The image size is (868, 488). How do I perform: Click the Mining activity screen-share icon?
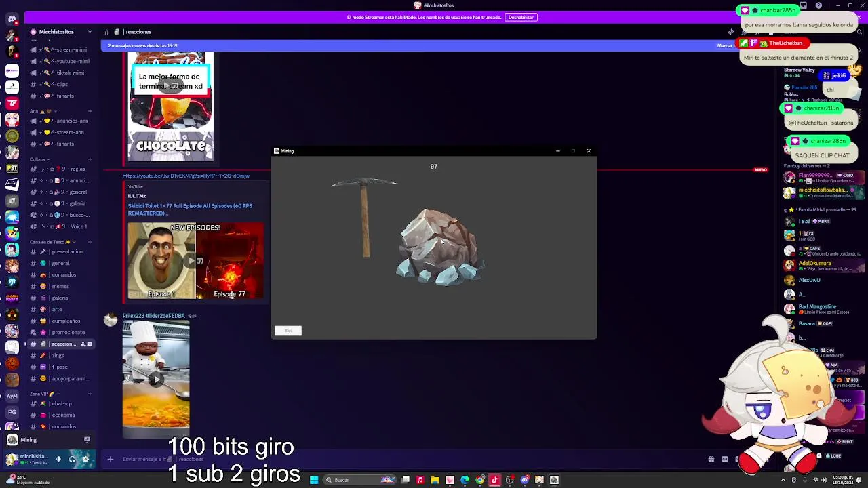coord(87,440)
